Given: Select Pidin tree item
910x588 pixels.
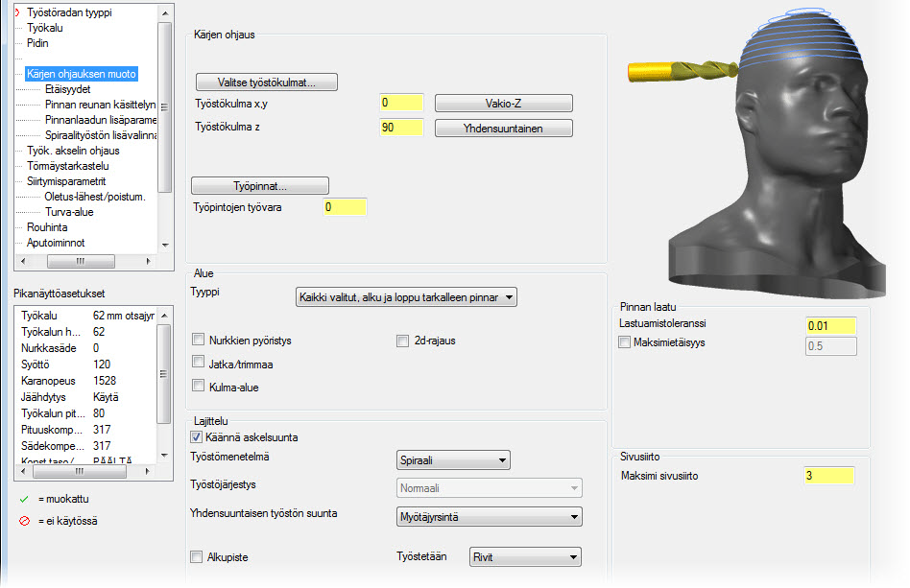Looking at the screenshot, I should coord(37,43).
